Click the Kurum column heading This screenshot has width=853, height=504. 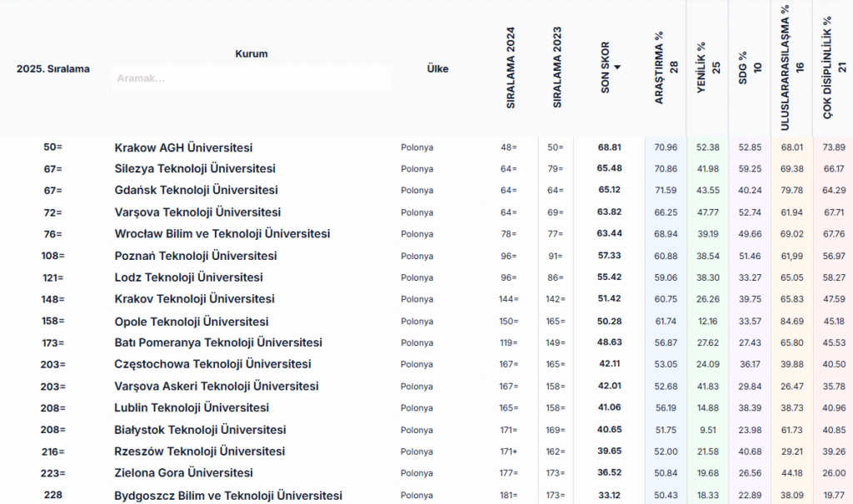point(251,53)
